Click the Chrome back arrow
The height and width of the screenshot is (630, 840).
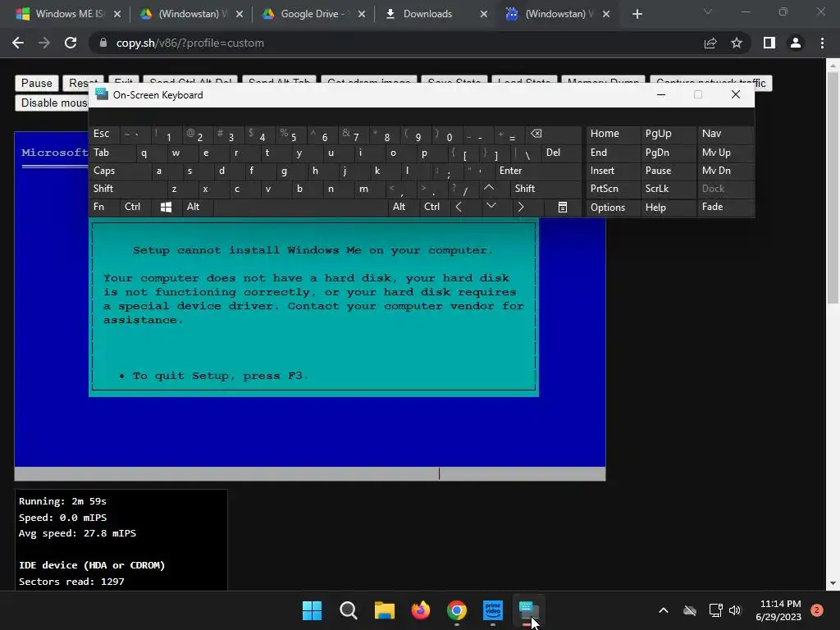(18, 43)
